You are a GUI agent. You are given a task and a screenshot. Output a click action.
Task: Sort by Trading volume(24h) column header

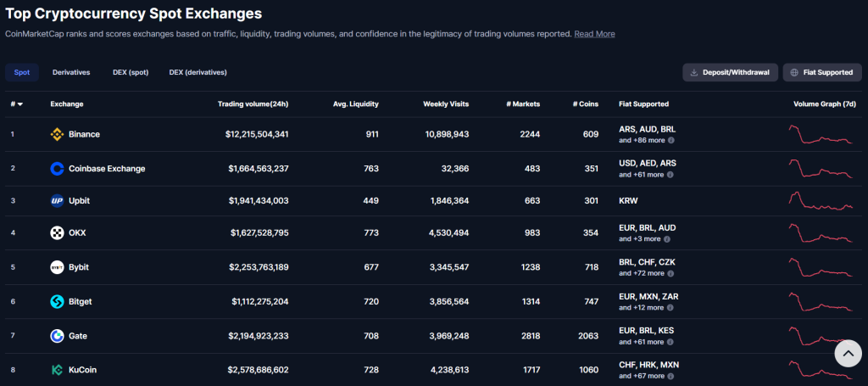tap(253, 104)
